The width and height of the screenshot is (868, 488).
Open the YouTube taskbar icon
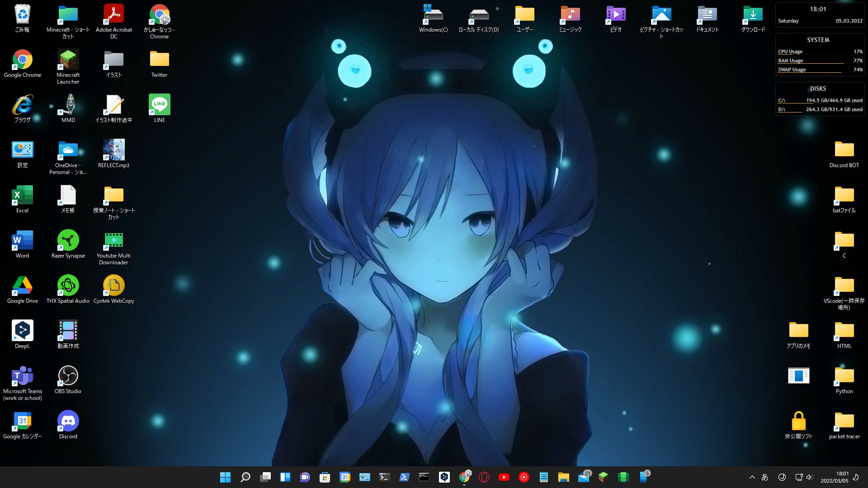pos(504,477)
